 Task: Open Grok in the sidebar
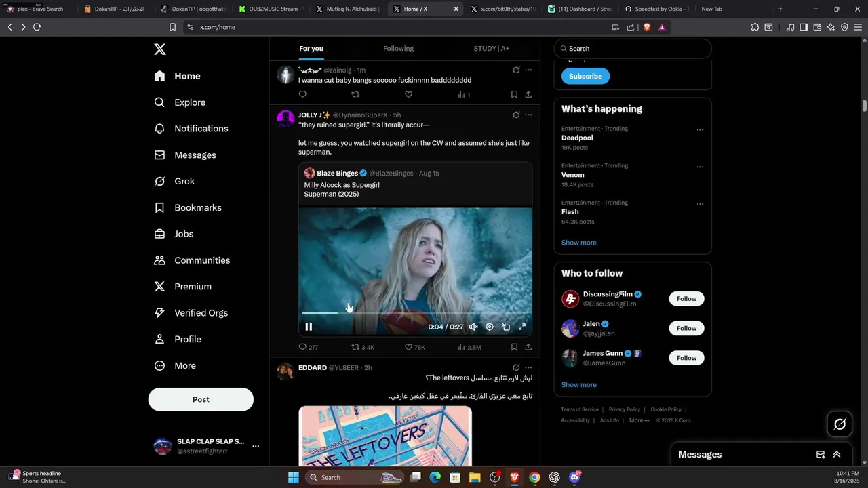pos(174,182)
